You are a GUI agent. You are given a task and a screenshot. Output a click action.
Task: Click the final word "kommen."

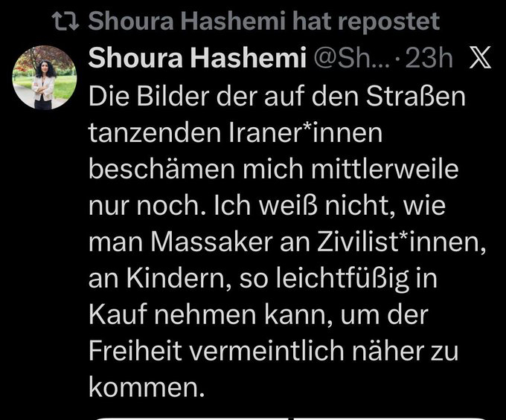pyautogui.click(x=145, y=389)
